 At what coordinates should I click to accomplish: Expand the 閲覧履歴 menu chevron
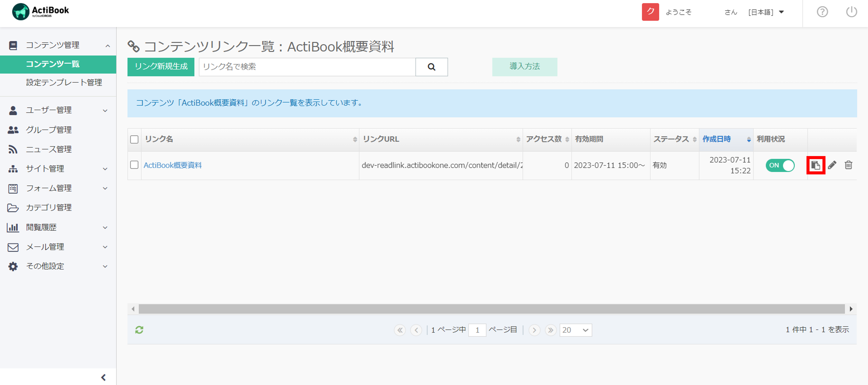tap(105, 228)
